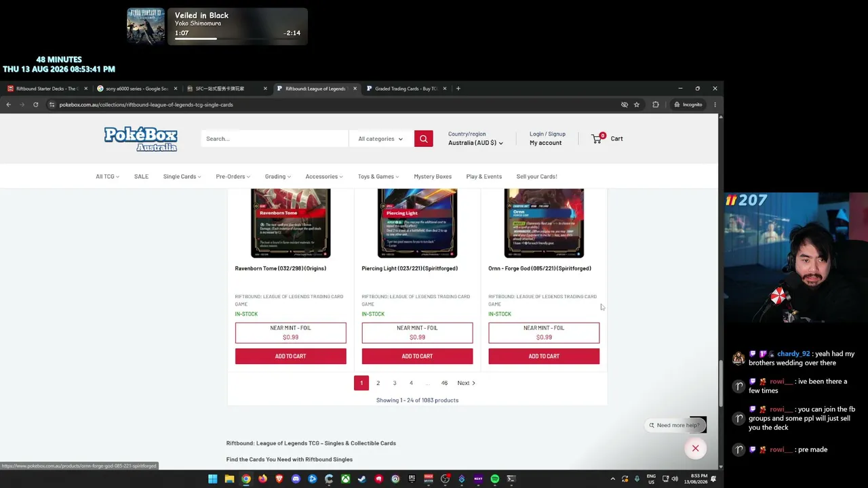This screenshot has width=868, height=488.
Task: Open the My account link
Action: click(545, 143)
